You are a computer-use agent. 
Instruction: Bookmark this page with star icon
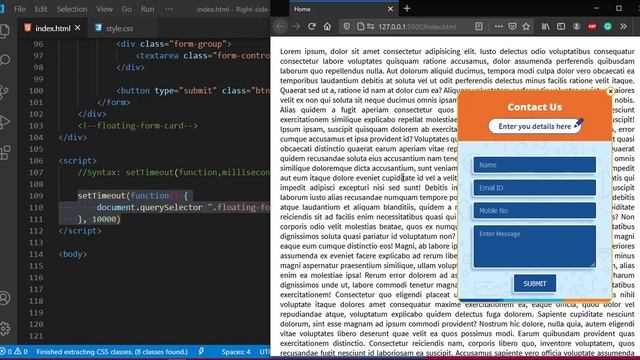(526, 27)
